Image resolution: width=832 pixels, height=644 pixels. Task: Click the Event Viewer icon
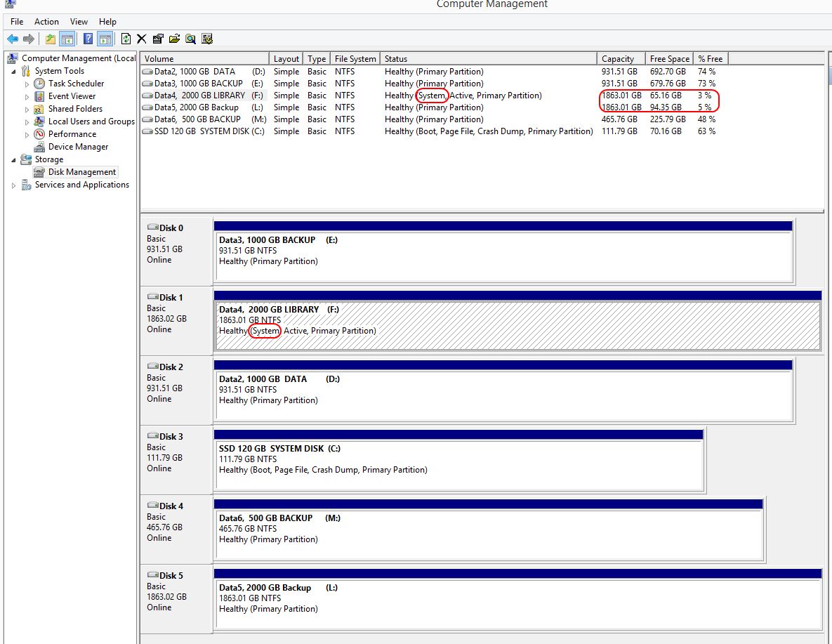pyautogui.click(x=39, y=96)
